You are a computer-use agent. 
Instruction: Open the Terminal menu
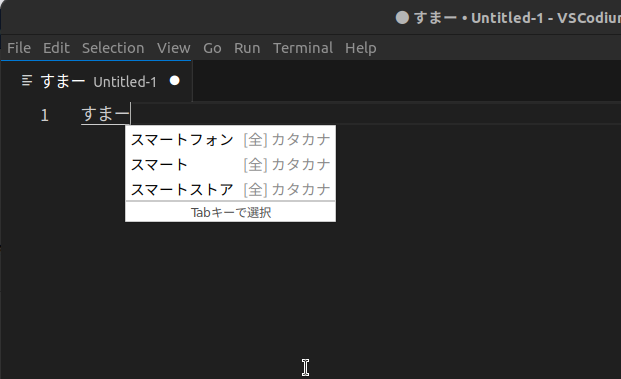(x=303, y=48)
